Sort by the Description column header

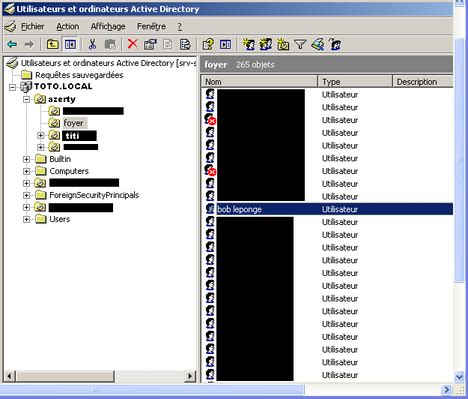coord(423,82)
